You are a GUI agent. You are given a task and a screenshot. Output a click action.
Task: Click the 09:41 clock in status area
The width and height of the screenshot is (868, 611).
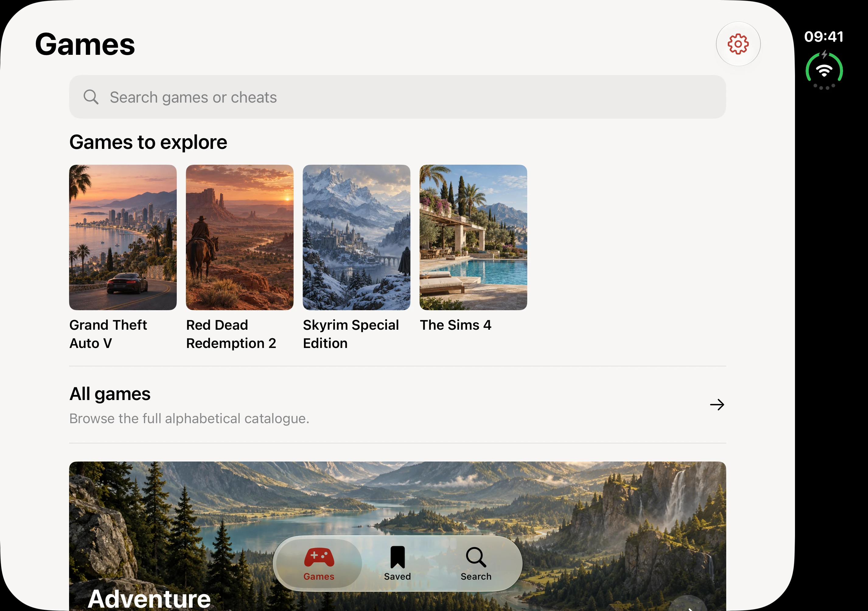[823, 37]
